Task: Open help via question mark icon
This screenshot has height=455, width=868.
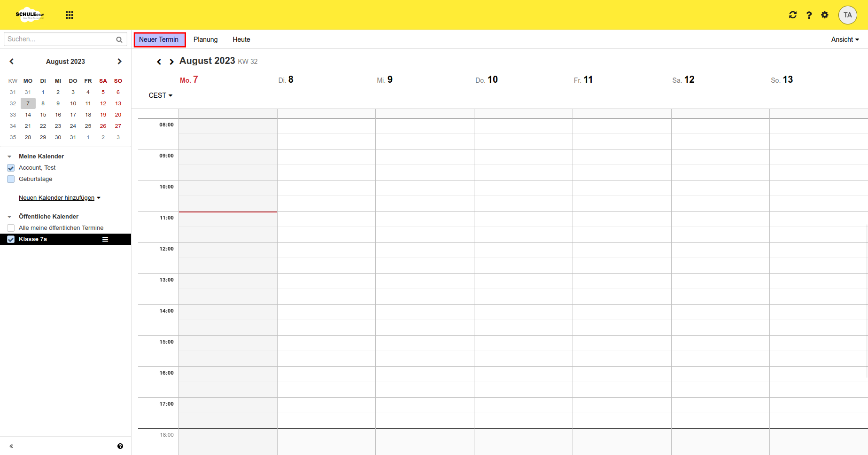Action: tap(809, 15)
